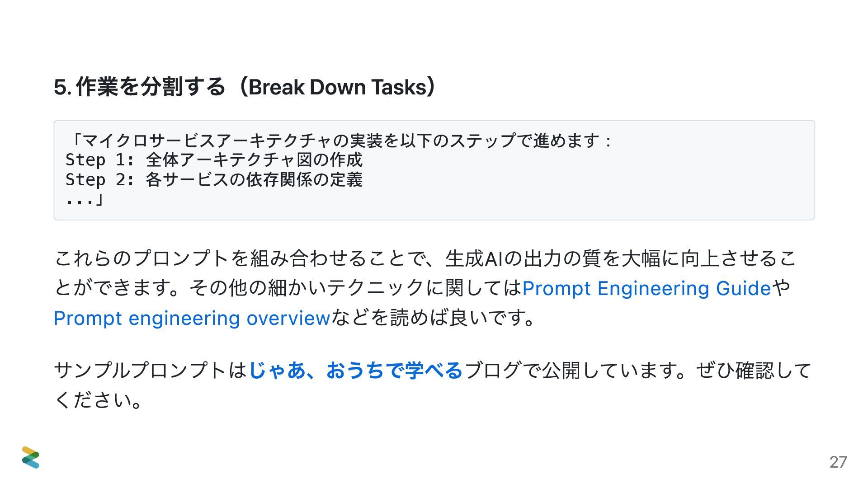Click the slide page number 27
The height and width of the screenshot is (488, 868).
coord(838,462)
